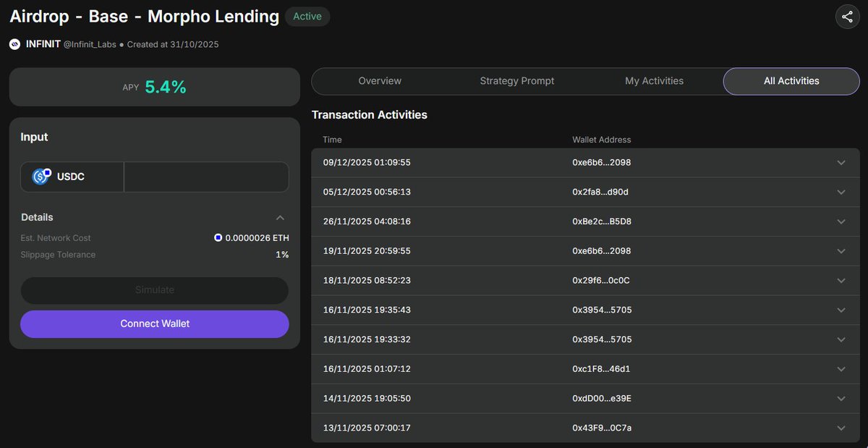Click the Connect Wallet button

point(155,324)
